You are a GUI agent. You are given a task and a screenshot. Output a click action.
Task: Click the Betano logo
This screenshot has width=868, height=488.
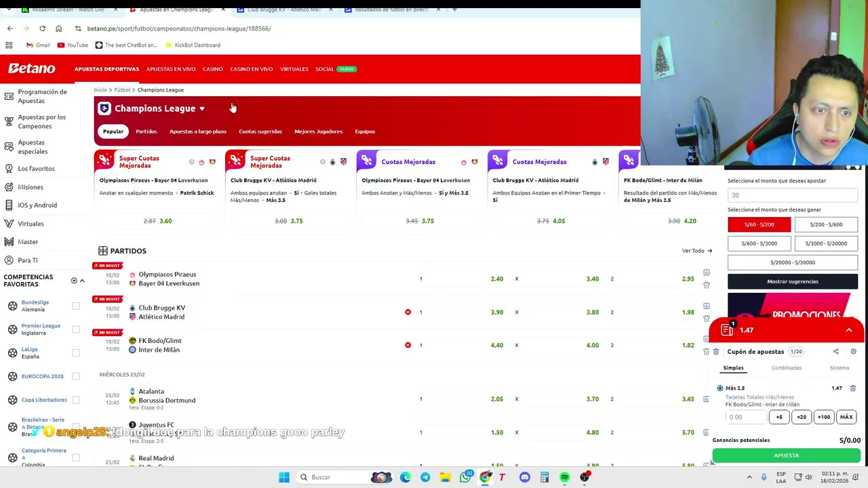[31, 68]
